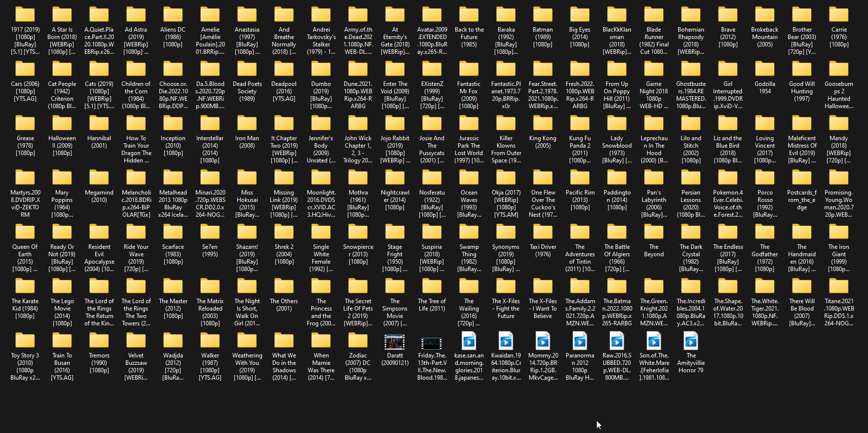Select the Inception (2010) folder icon
Viewport: 868px width, 433px height.
173,123
